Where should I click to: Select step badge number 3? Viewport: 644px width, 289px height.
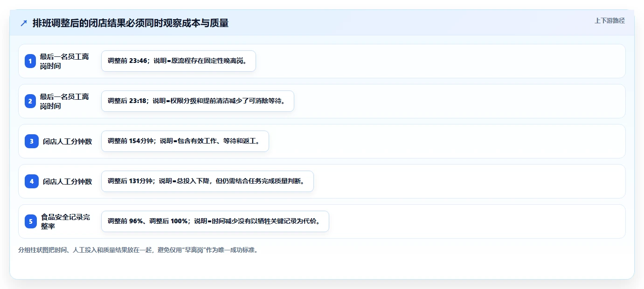tap(32, 141)
